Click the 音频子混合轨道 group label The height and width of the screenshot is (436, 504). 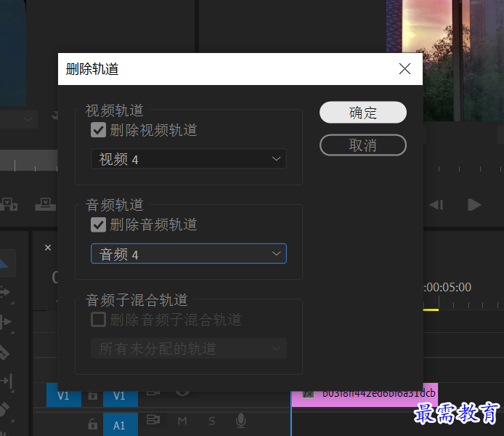[137, 299]
